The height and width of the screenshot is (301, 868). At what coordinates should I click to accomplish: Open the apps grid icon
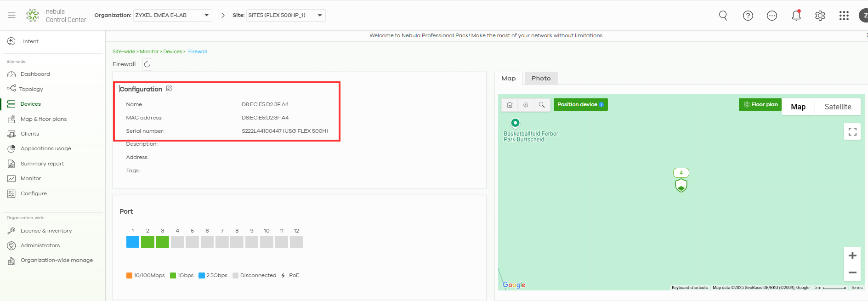click(x=844, y=16)
